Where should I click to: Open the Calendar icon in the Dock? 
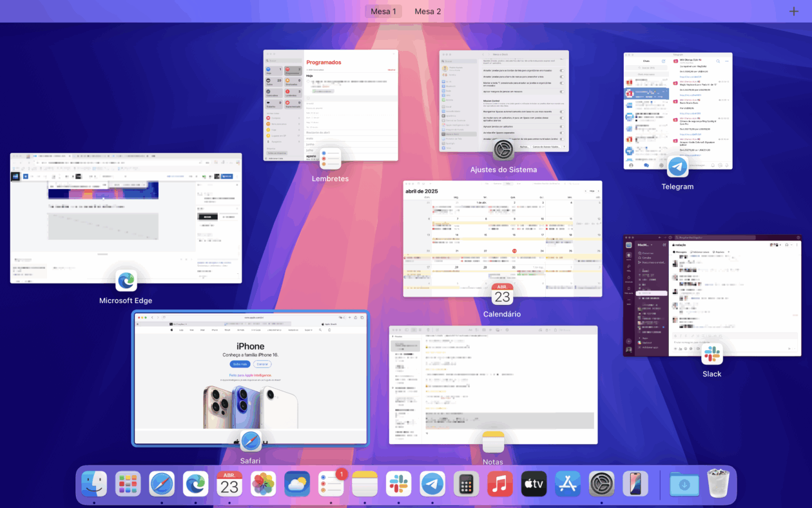coord(229,484)
